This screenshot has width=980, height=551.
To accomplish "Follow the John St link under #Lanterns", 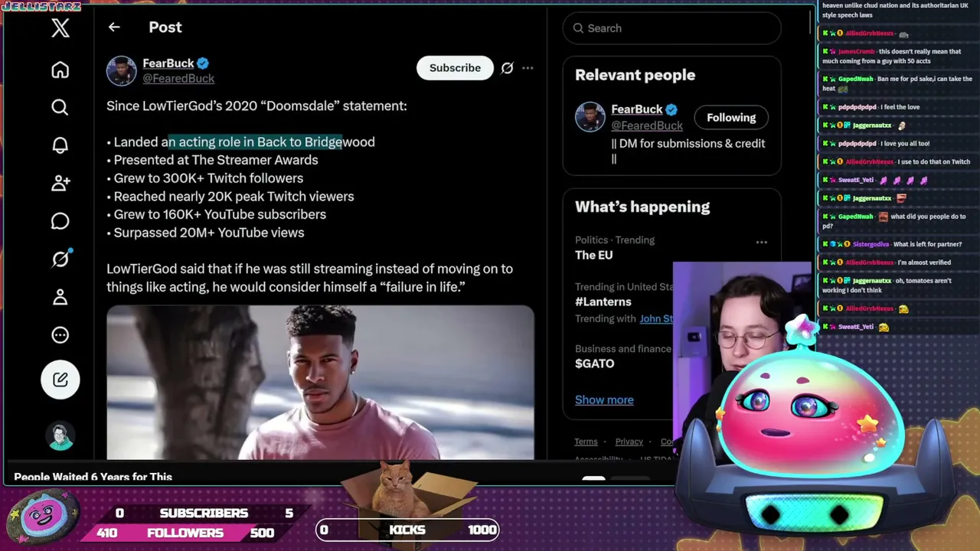I will (x=656, y=319).
